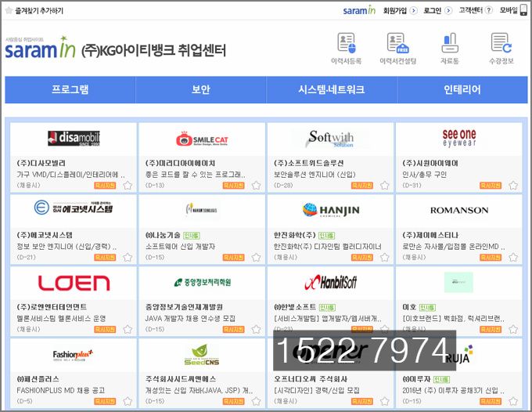Click the 즐겨찾기 추가하기 star icon

[x=9, y=10]
